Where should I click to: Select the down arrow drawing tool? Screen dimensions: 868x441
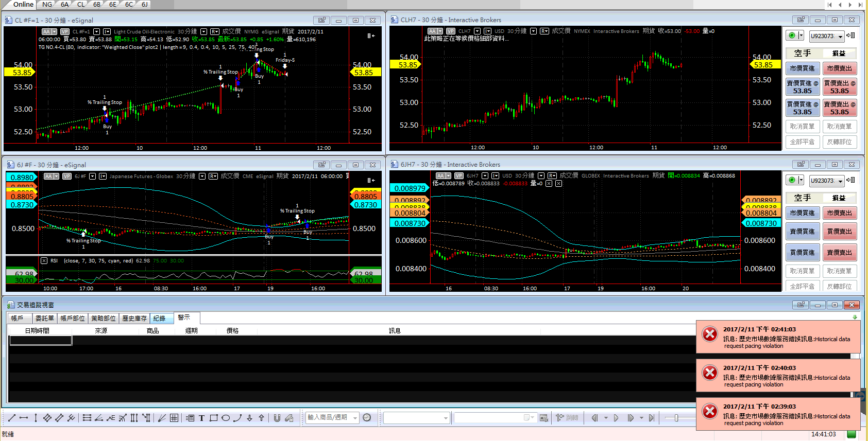point(249,418)
